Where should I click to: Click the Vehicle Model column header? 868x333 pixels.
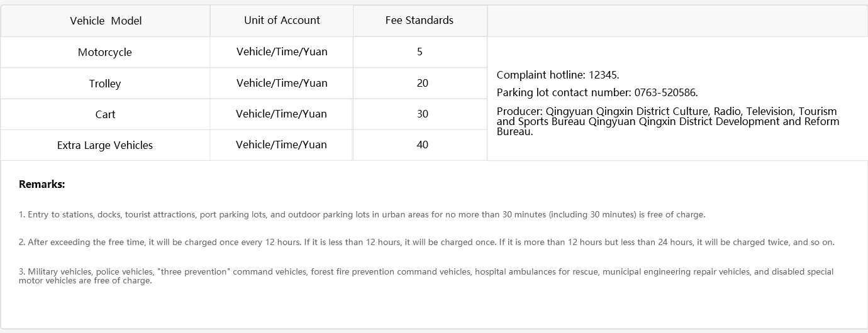[x=106, y=21]
